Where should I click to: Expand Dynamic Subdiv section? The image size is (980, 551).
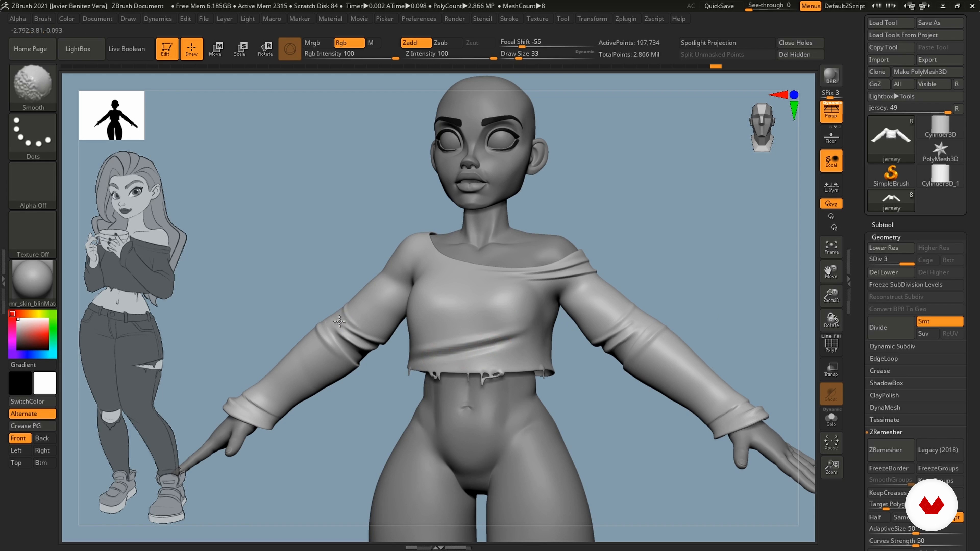[x=892, y=346]
